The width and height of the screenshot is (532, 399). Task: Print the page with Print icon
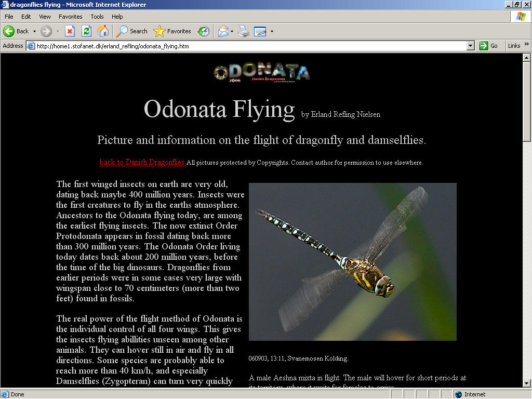point(243,31)
